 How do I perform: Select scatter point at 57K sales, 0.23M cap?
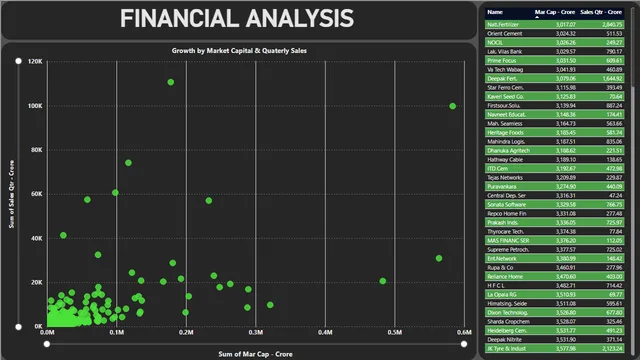(209, 200)
